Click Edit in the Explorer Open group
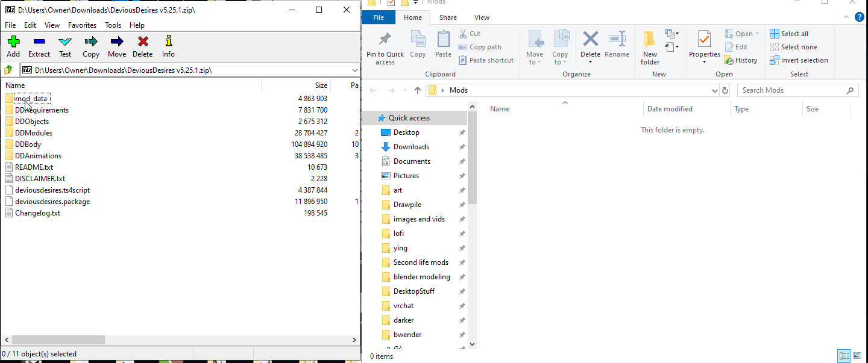 point(736,47)
